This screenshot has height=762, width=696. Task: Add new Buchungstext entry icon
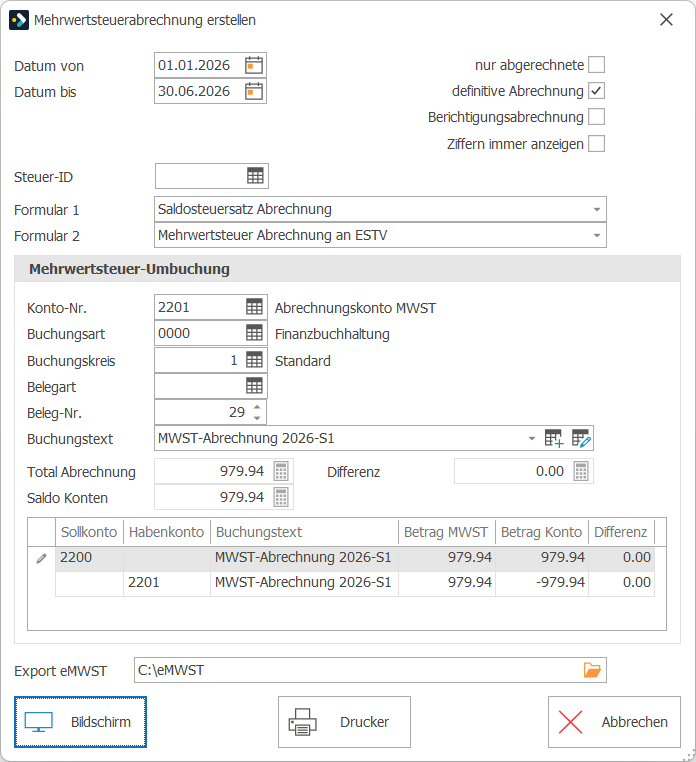[x=554, y=438]
